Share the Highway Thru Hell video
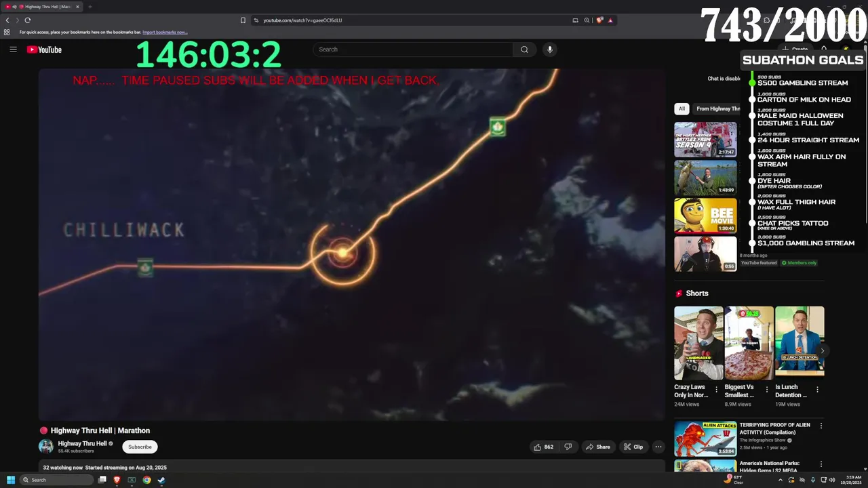 point(597,447)
